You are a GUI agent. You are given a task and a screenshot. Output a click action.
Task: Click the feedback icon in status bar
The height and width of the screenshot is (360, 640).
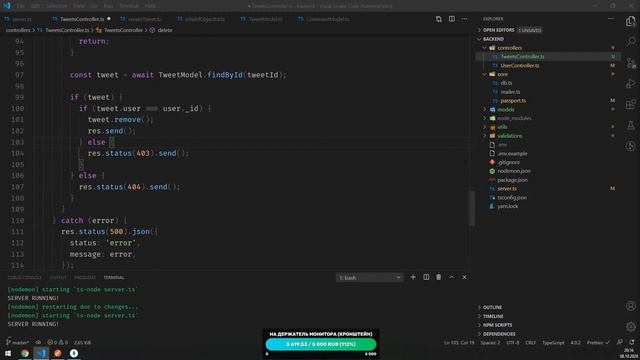[x=620, y=342]
